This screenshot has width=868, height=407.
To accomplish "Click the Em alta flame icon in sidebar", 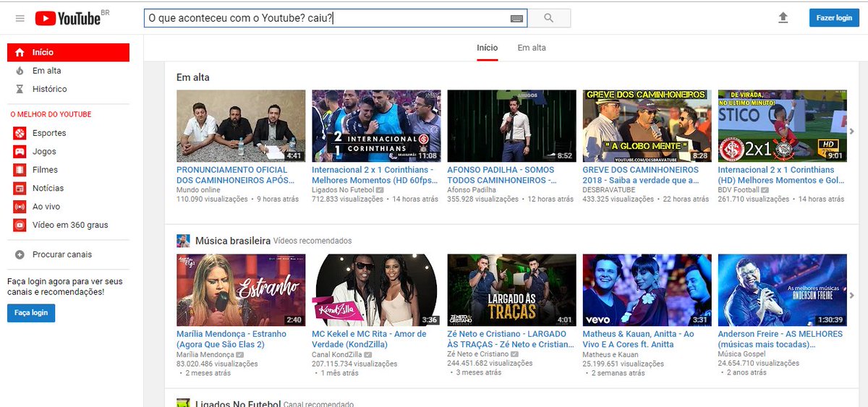I will tap(20, 71).
